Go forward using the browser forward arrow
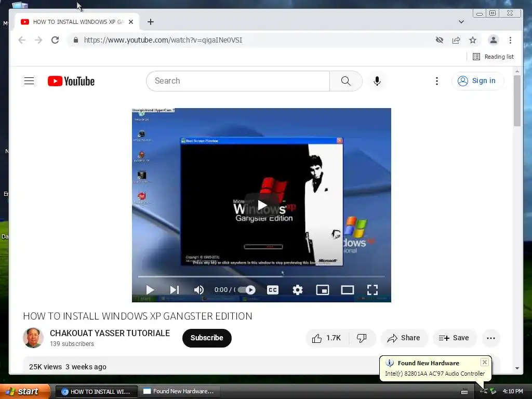Viewport: 532px width, 399px height. pos(38,40)
